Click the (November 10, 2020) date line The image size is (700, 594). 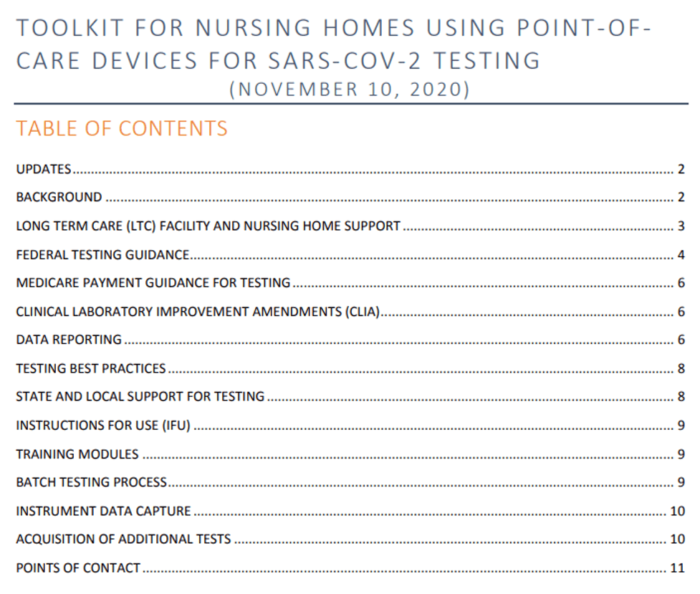tap(350, 90)
